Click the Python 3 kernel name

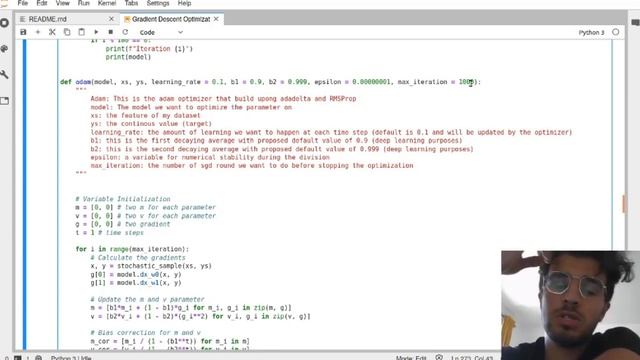tap(591, 32)
